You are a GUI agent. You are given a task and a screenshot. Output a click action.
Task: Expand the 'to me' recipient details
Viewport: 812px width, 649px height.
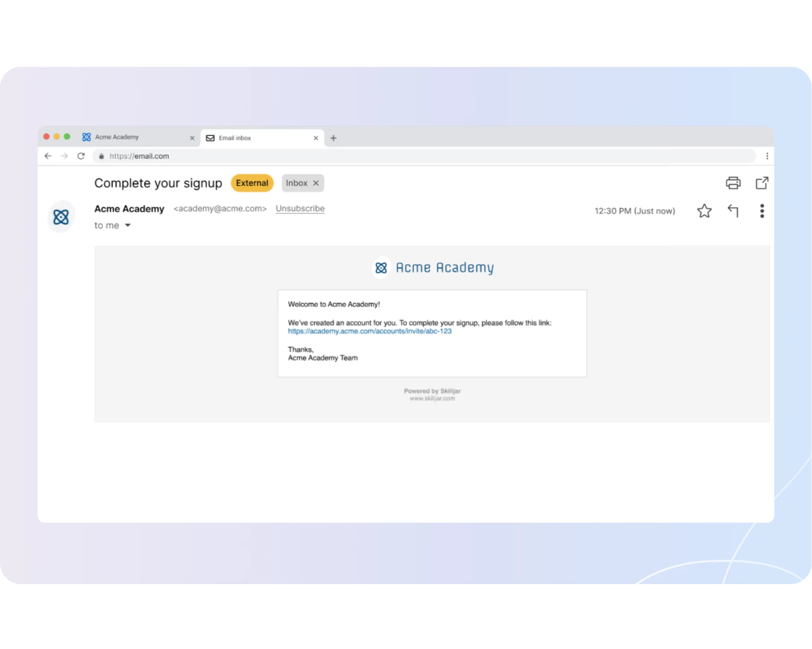pyautogui.click(x=128, y=225)
